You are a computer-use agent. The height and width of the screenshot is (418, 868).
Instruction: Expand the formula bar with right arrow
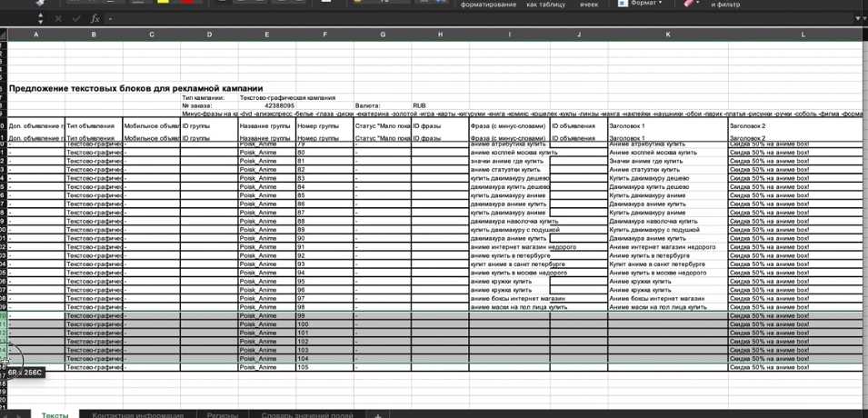coord(859,18)
